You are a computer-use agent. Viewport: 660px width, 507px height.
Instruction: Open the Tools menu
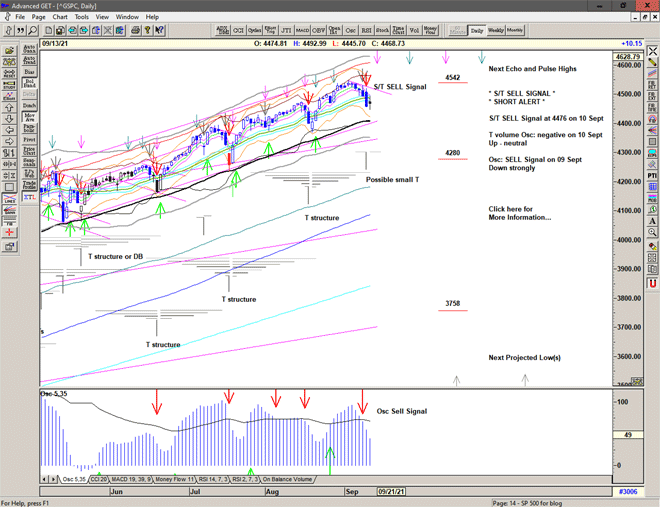[x=82, y=17]
